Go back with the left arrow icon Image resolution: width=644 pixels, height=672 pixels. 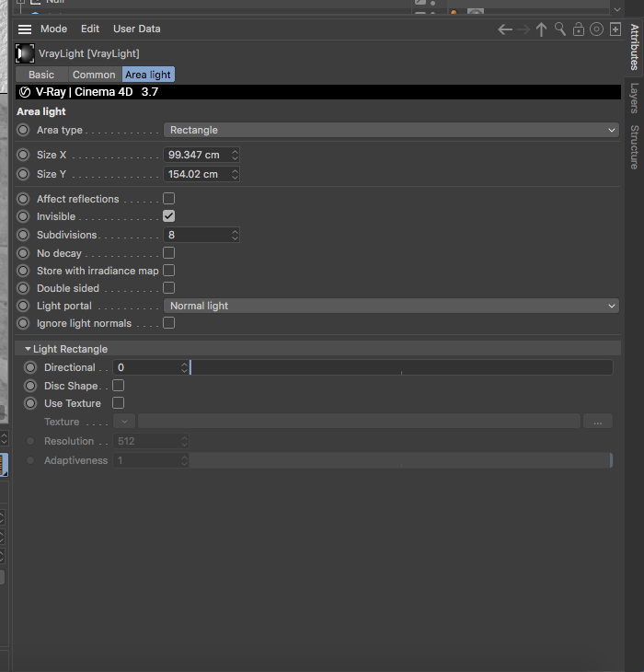click(x=505, y=29)
